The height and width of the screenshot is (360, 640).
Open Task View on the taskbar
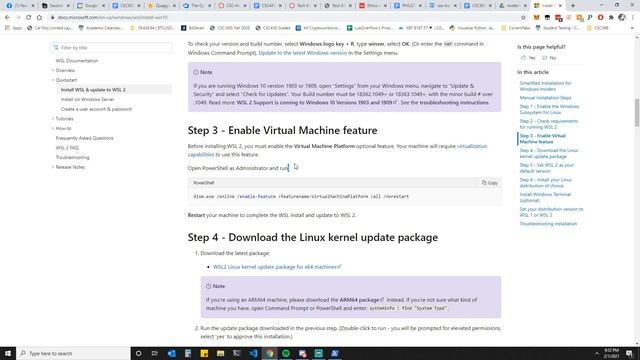(155, 353)
